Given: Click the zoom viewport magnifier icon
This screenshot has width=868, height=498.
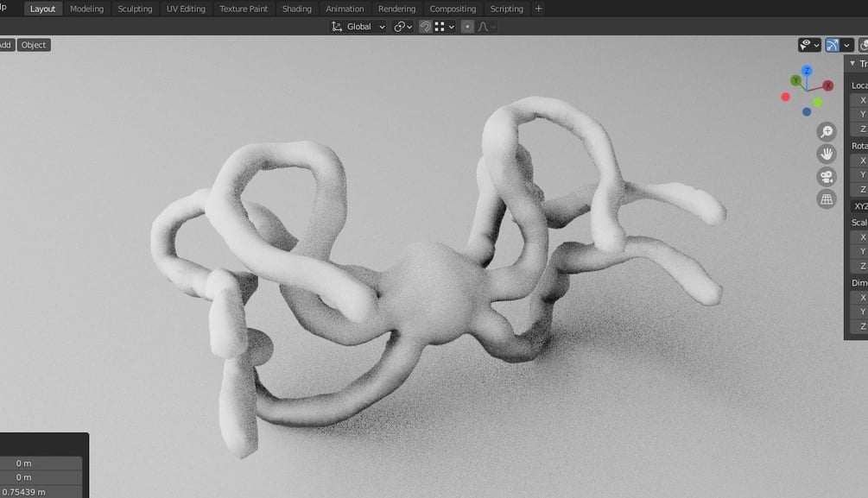Looking at the screenshot, I should click(x=827, y=132).
